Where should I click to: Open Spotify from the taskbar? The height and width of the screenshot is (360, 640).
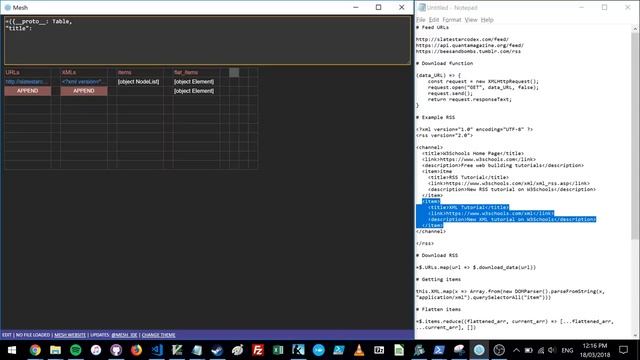76,350
